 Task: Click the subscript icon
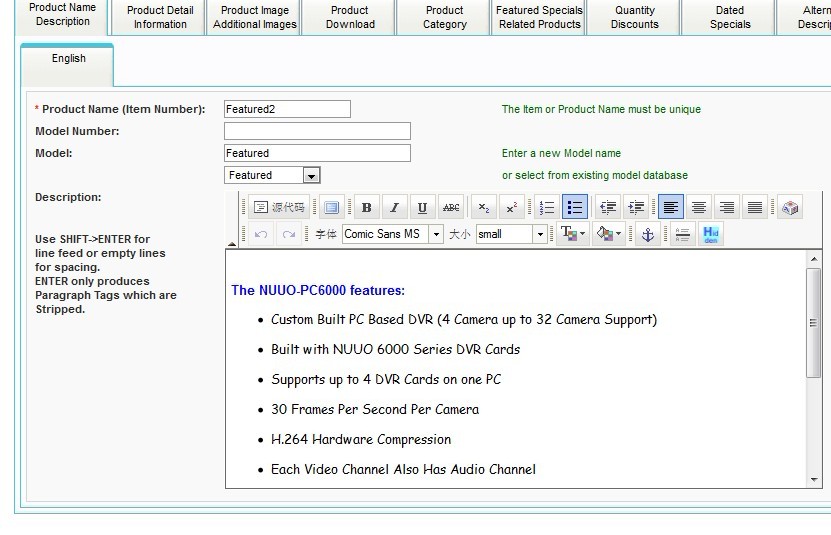tap(484, 208)
